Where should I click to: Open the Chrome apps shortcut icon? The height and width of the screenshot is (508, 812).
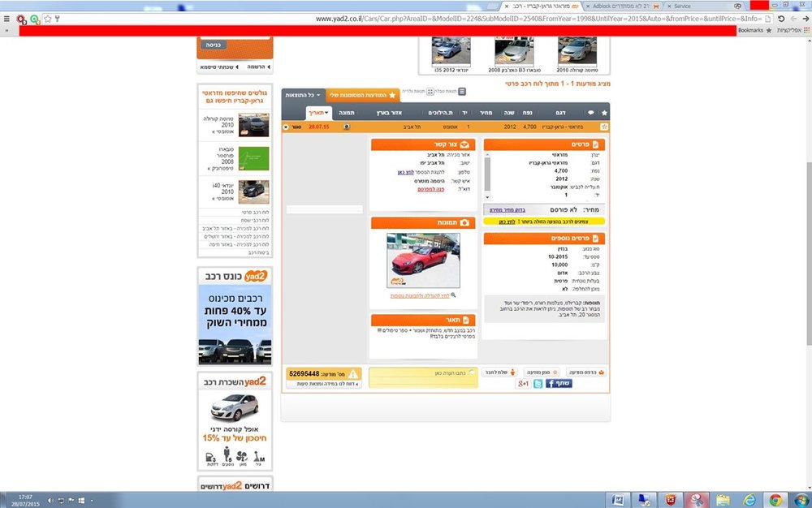(x=806, y=31)
